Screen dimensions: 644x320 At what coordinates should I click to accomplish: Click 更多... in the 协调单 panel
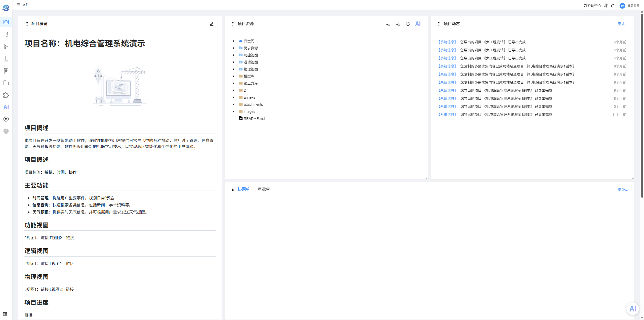point(623,189)
